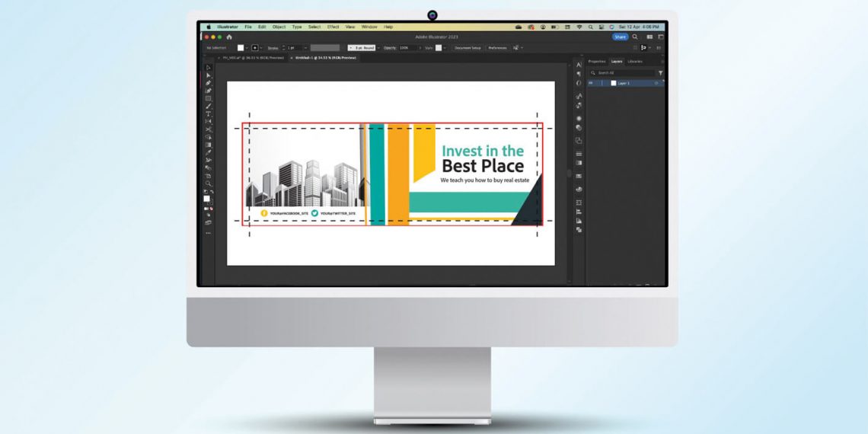Select the Eyedropper tool
Screen dimensions: 868x434
208,152
